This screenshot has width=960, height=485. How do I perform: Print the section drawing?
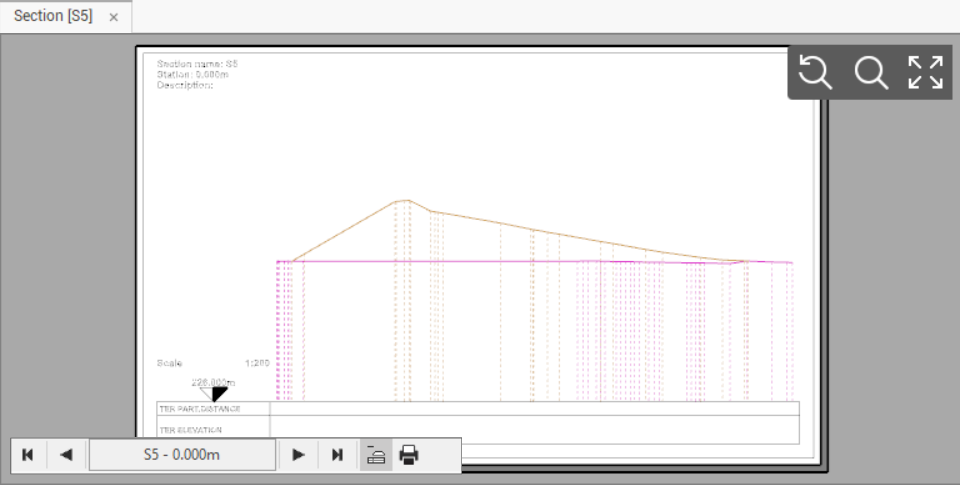coord(409,455)
